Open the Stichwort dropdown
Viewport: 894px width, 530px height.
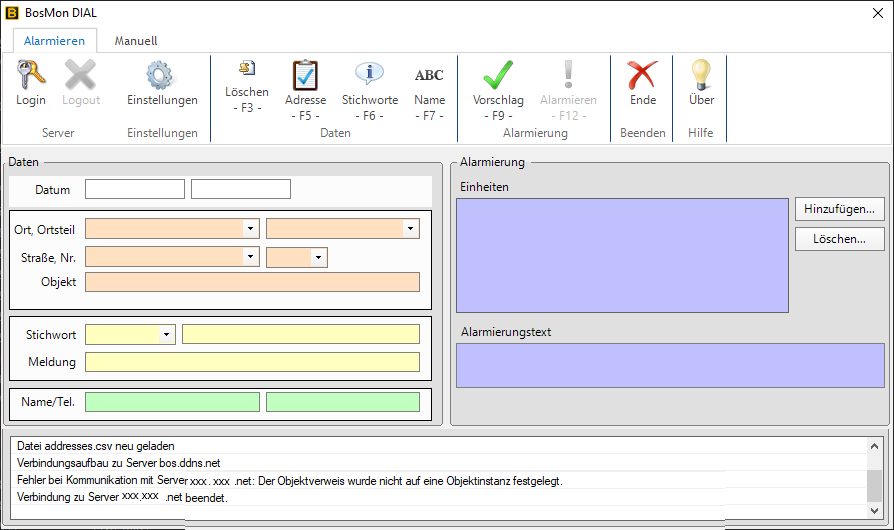[x=165, y=334]
